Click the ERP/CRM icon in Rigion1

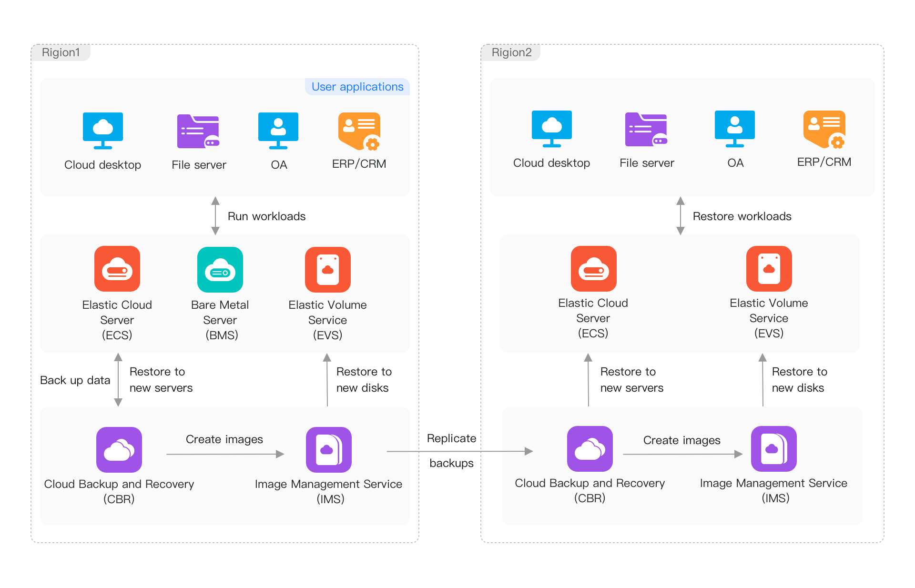pos(359,131)
